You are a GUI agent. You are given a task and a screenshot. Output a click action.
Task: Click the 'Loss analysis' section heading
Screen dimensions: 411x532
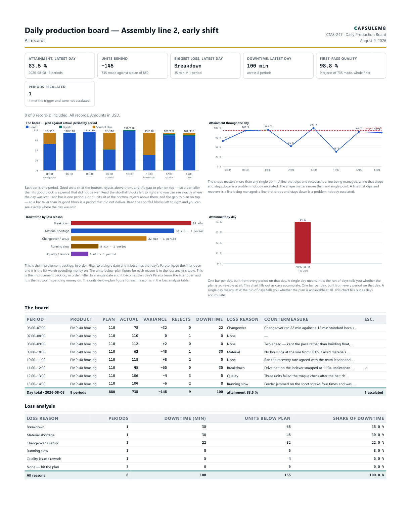tap(40, 406)
